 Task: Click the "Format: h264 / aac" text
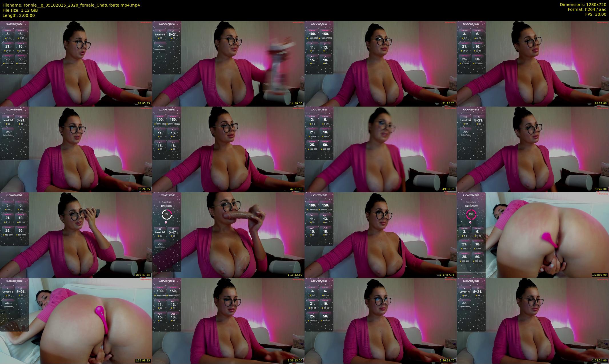point(587,9)
